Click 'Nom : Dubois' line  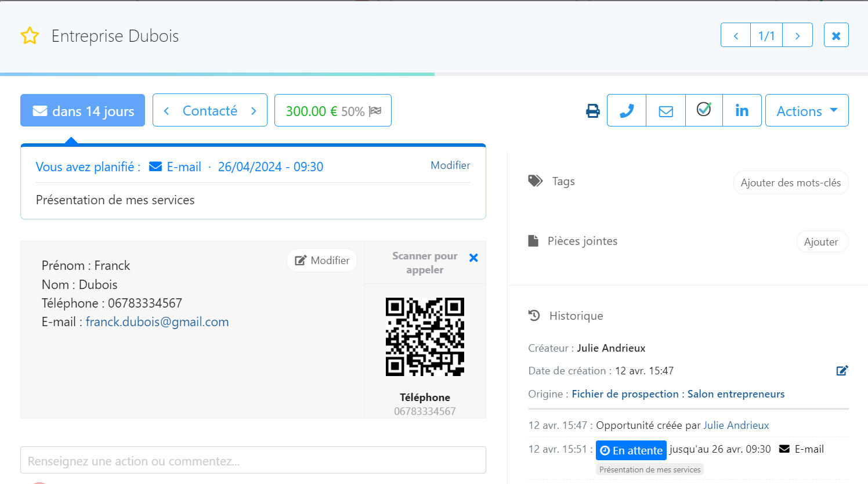coord(79,284)
